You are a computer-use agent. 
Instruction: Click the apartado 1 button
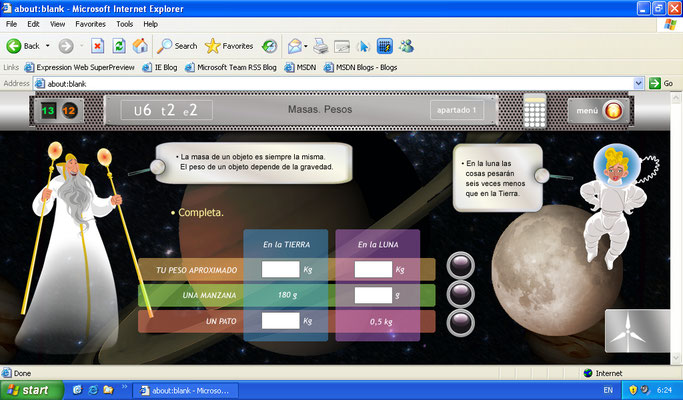(457, 110)
